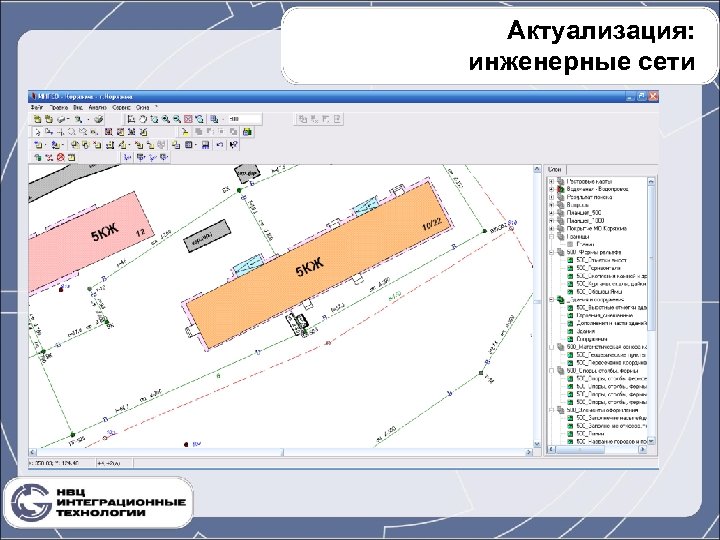Switch to the Слои tab
720x540 pixels.
[555, 169]
